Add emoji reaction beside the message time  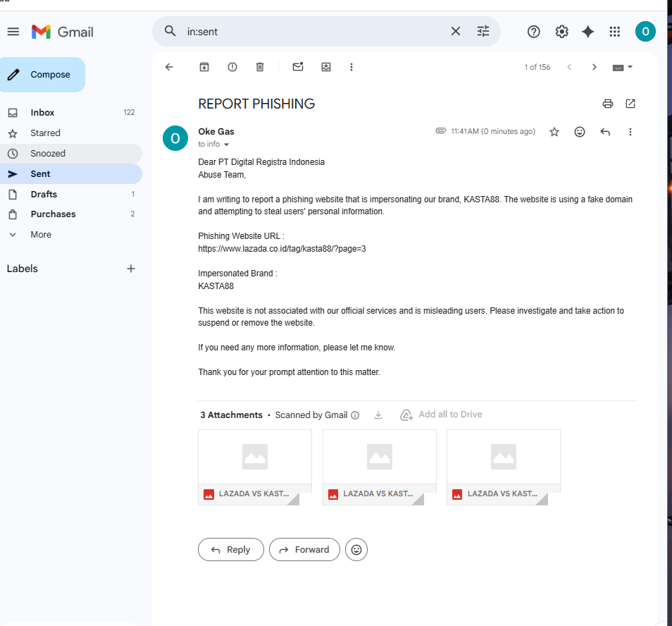pos(580,132)
